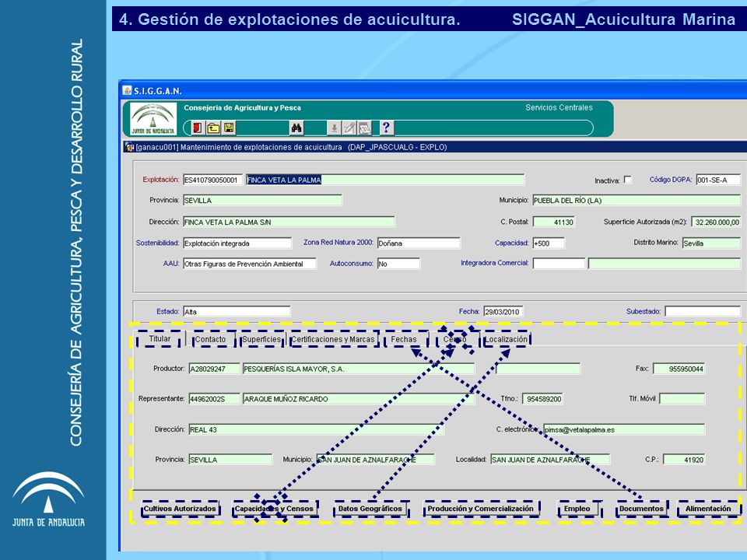Open the empty Subestado combo box
Image resolution: width=747 pixels, height=560 pixels.
tap(703, 312)
